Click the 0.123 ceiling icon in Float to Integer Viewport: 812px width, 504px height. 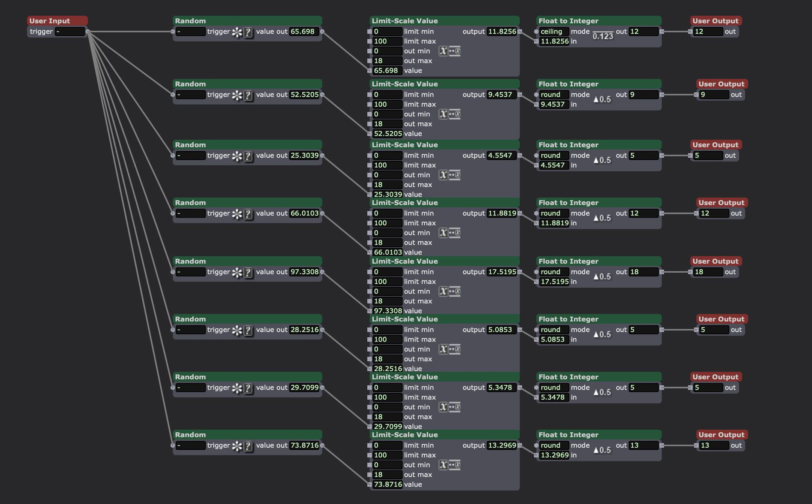602,36
